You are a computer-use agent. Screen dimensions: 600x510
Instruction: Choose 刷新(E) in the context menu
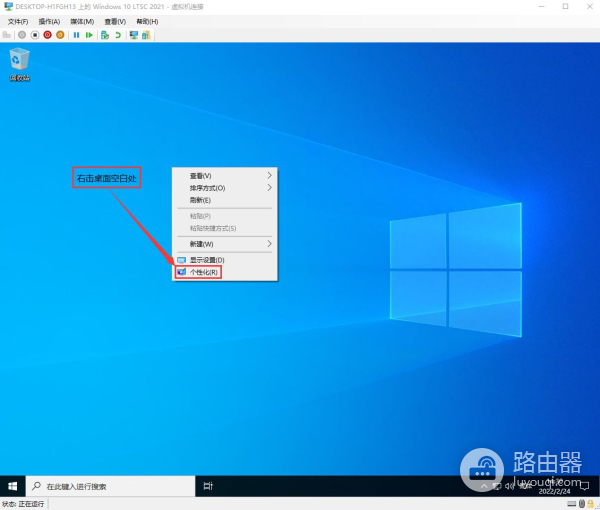point(225,200)
